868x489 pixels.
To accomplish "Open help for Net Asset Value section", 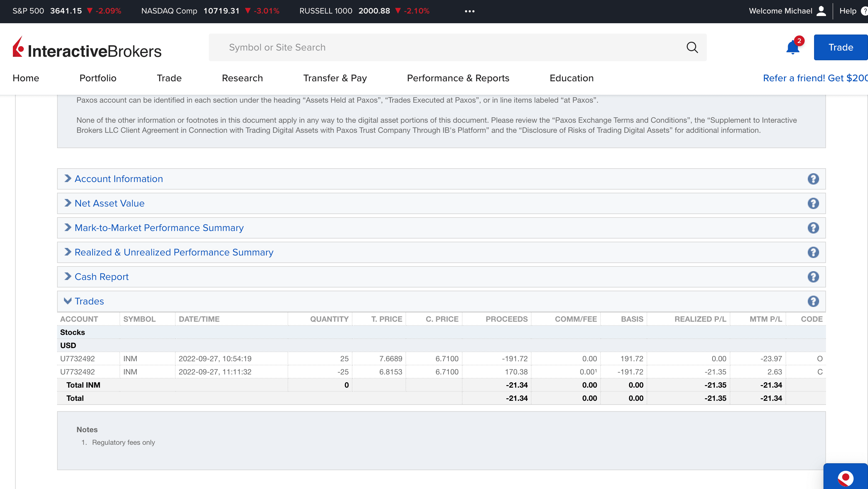I will (813, 203).
